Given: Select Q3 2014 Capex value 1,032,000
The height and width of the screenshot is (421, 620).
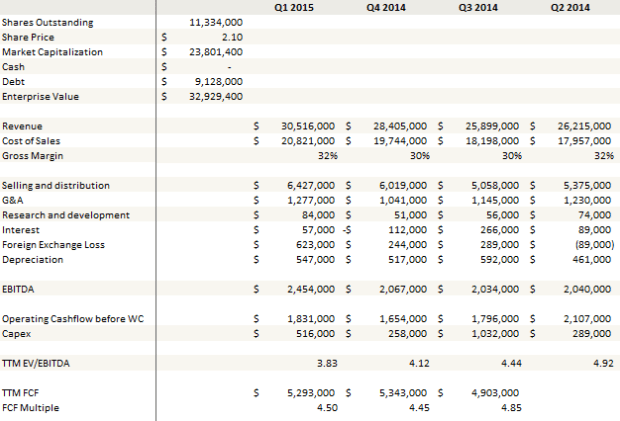Looking at the screenshot, I should tap(497, 333).
